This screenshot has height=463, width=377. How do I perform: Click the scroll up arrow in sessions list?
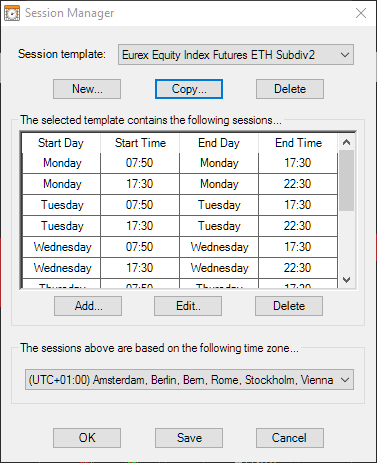click(x=346, y=143)
